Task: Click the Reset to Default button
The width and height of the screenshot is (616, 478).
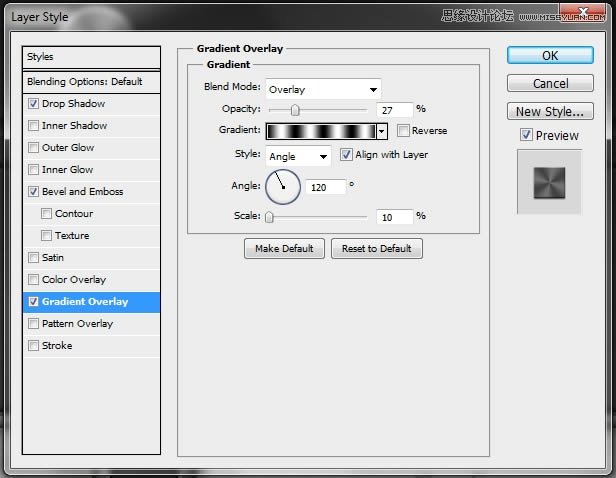Action: point(377,249)
